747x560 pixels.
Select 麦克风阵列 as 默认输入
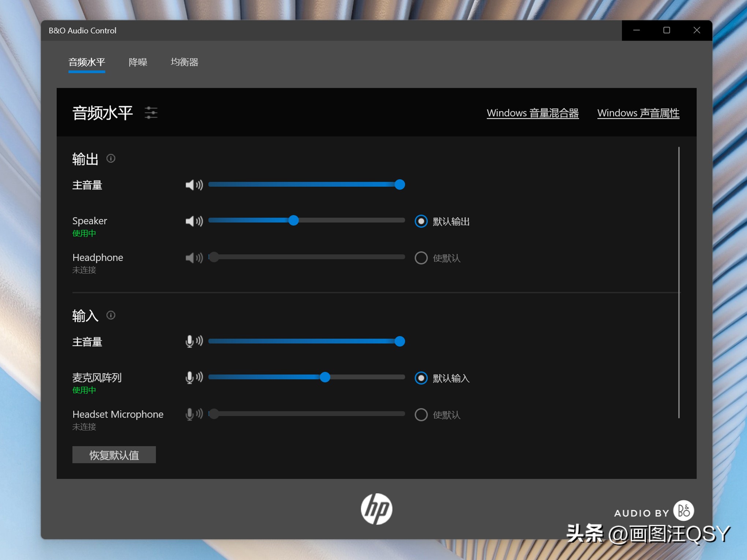pos(421,378)
